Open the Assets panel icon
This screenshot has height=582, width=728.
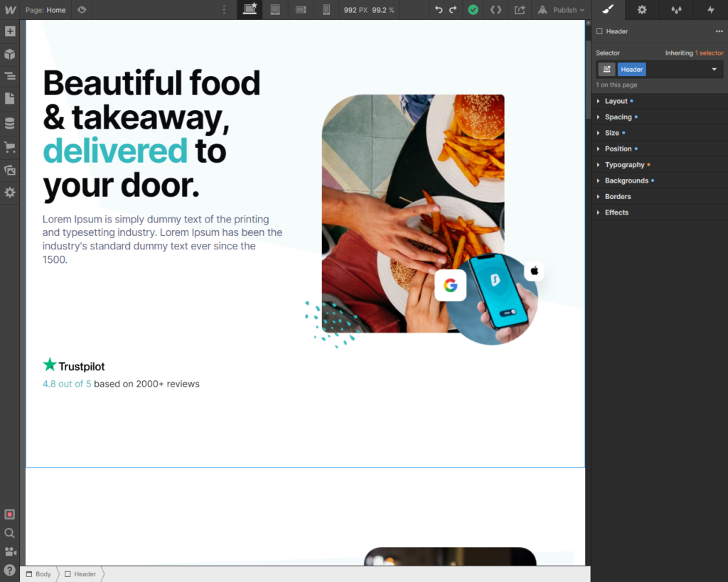coord(10,170)
